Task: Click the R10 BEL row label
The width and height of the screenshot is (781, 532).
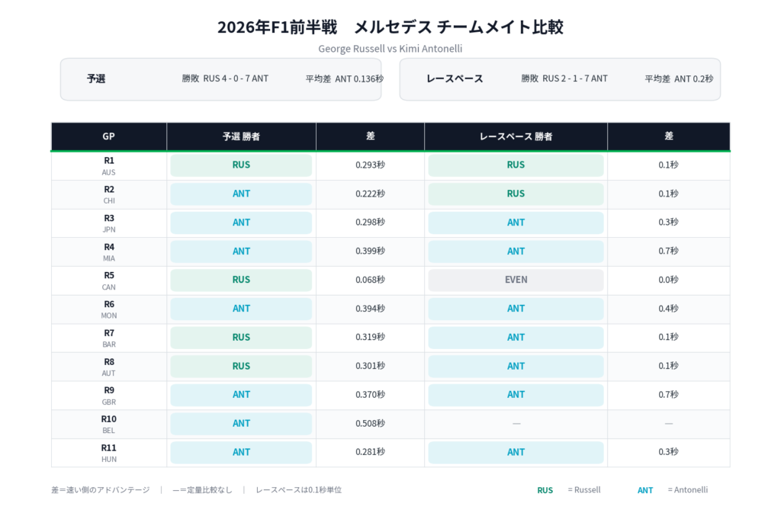Action: point(108,425)
